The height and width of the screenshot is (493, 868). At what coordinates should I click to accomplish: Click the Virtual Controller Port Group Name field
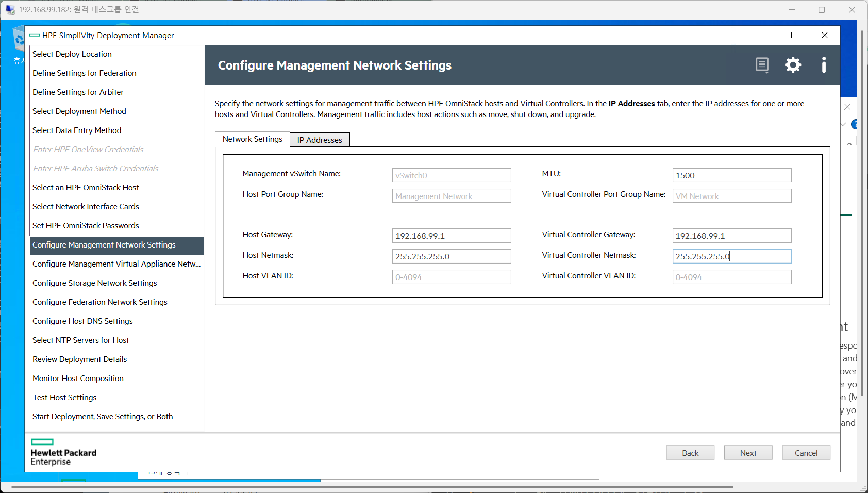coord(732,196)
